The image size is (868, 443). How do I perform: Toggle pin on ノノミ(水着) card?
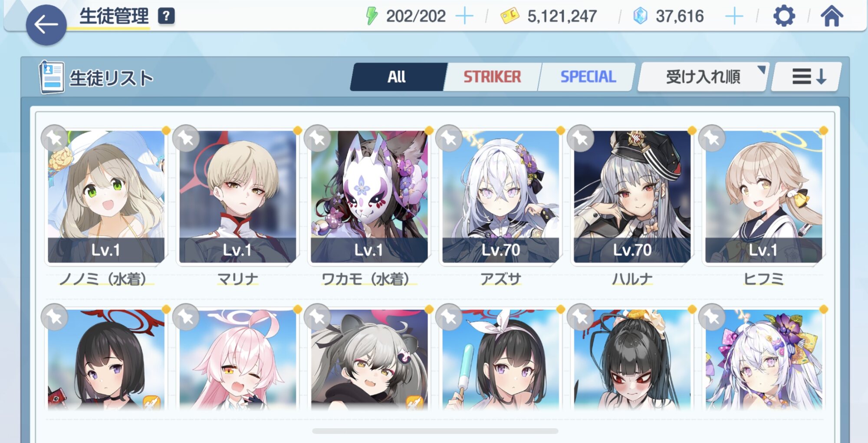54,138
